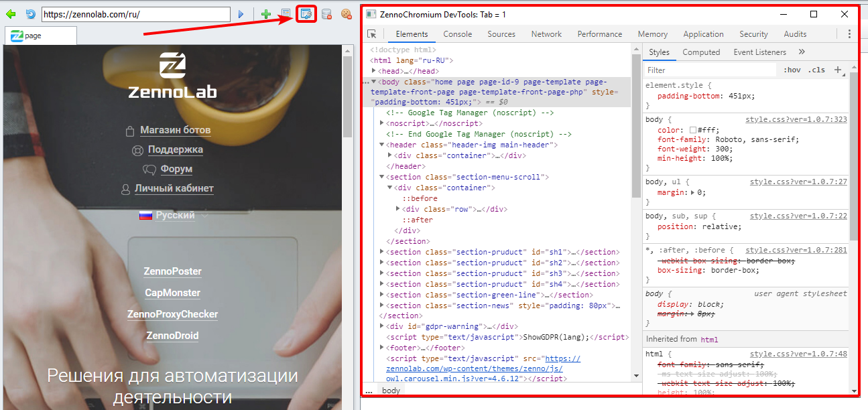
Task: Open the Performance tab
Action: pyautogui.click(x=600, y=34)
